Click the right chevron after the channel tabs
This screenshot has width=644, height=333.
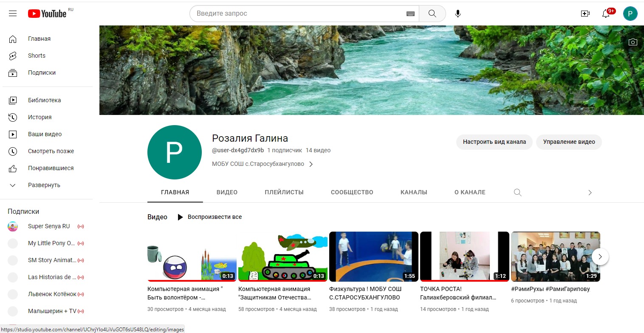pos(590,192)
